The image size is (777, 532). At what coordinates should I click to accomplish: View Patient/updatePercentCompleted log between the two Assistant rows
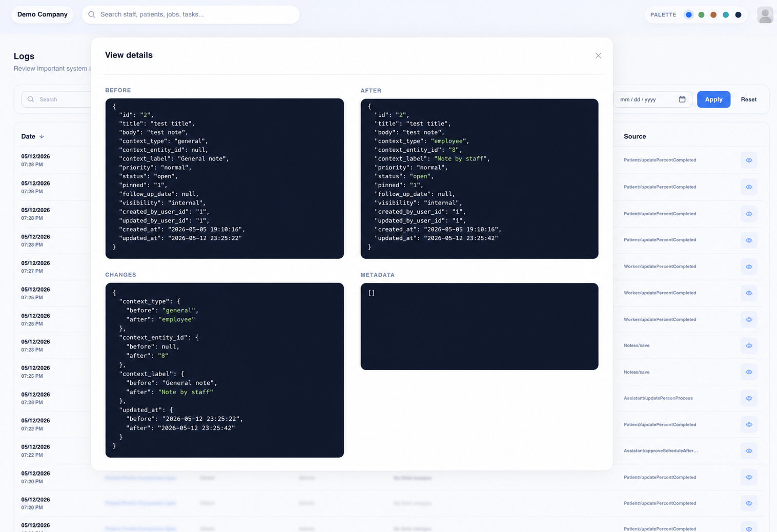pyautogui.click(x=749, y=424)
